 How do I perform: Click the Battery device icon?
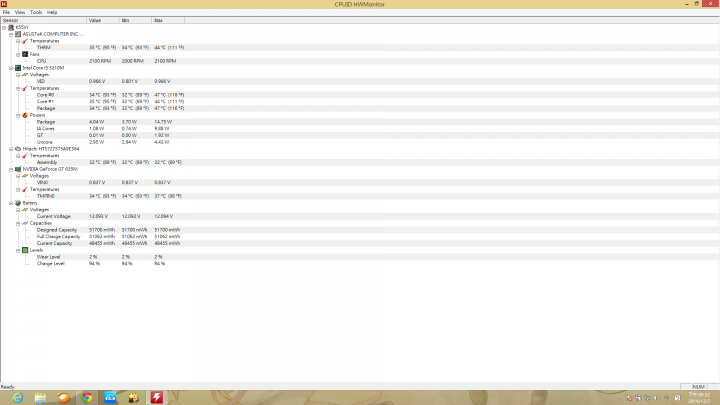pyautogui.click(x=18, y=203)
